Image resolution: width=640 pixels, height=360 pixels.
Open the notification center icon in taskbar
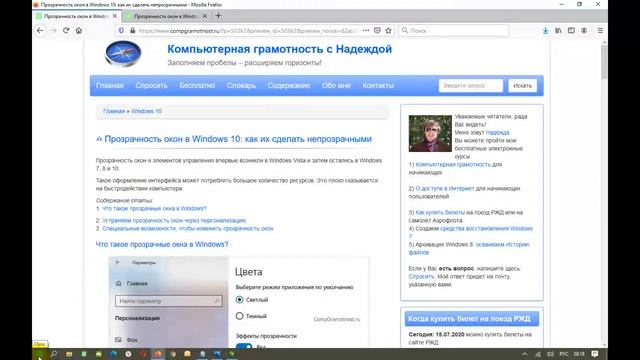point(595,354)
